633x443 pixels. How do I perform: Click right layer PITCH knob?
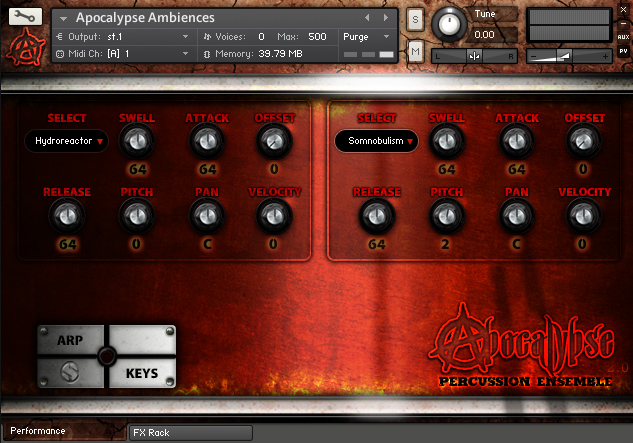447,216
